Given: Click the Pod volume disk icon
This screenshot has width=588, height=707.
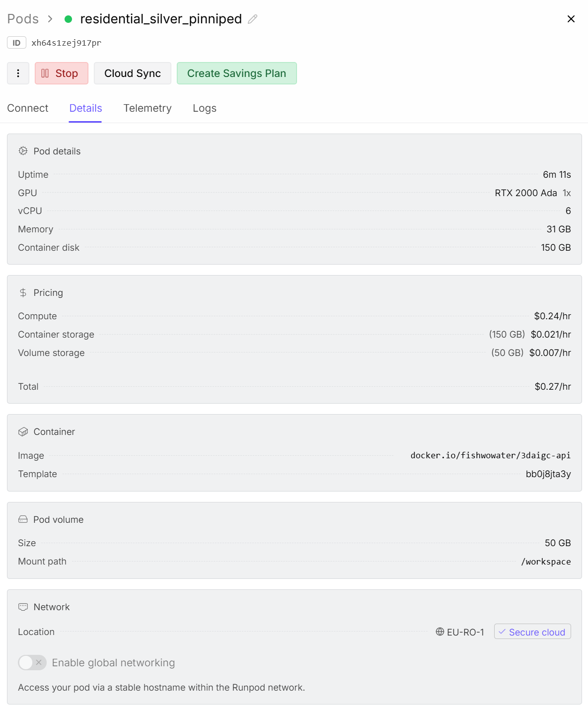Looking at the screenshot, I should tap(23, 519).
